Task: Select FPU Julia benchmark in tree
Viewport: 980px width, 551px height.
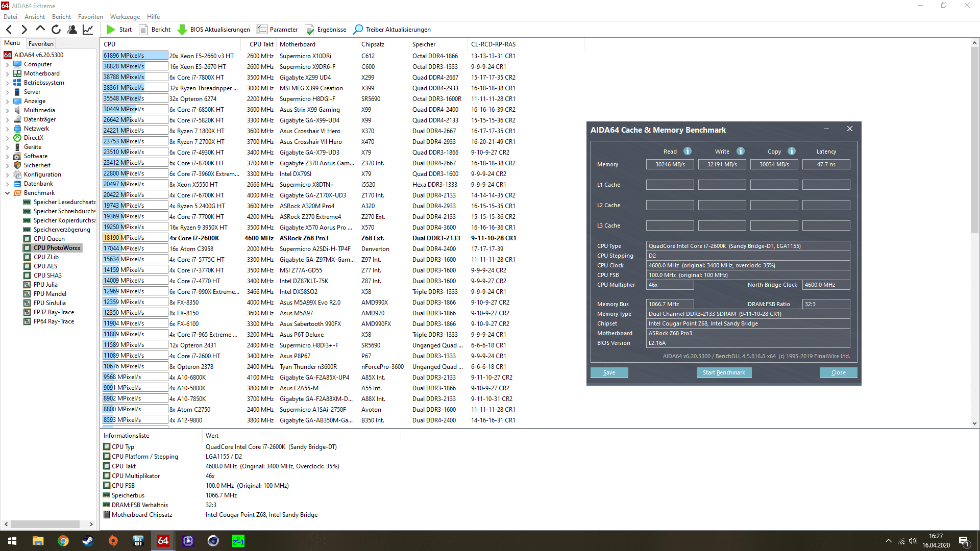Action: pyautogui.click(x=45, y=285)
